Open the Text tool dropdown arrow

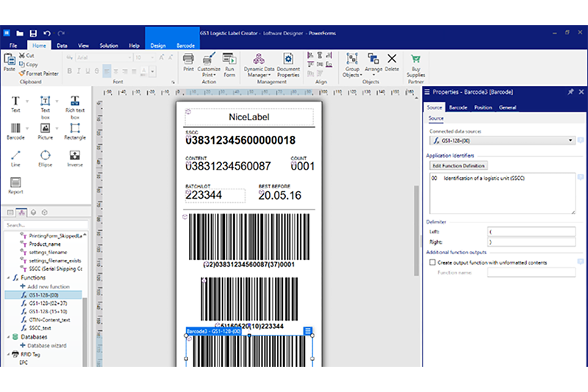pyautogui.click(x=27, y=101)
